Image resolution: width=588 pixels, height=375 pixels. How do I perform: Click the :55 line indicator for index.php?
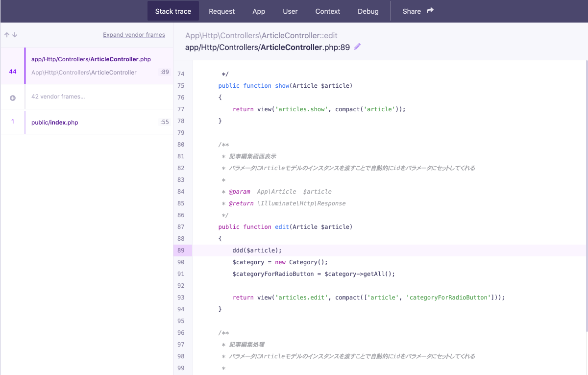pos(164,123)
